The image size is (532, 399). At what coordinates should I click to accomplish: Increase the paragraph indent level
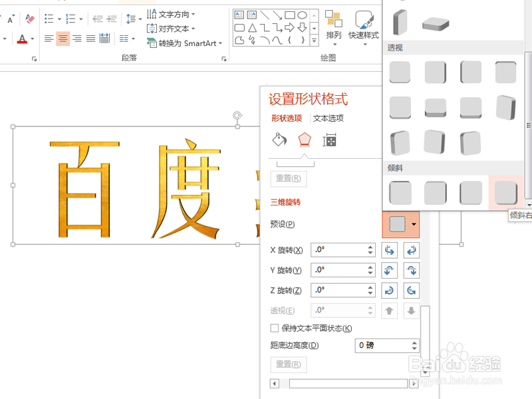point(112,19)
